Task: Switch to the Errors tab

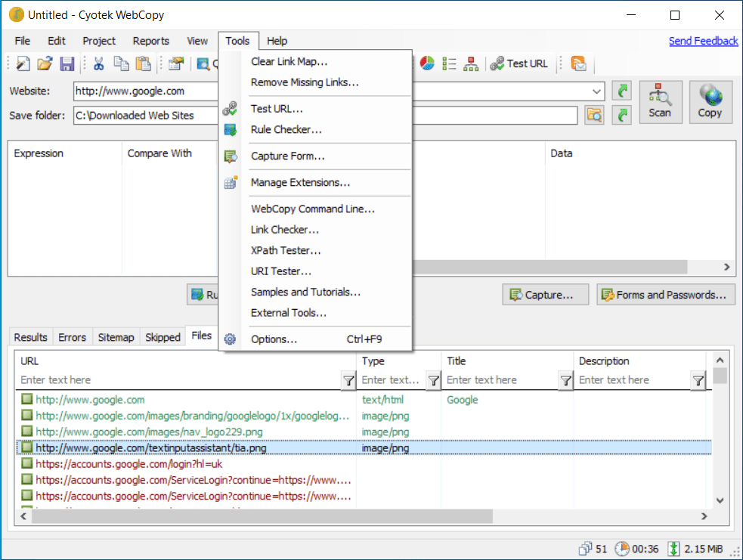Action: point(72,337)
